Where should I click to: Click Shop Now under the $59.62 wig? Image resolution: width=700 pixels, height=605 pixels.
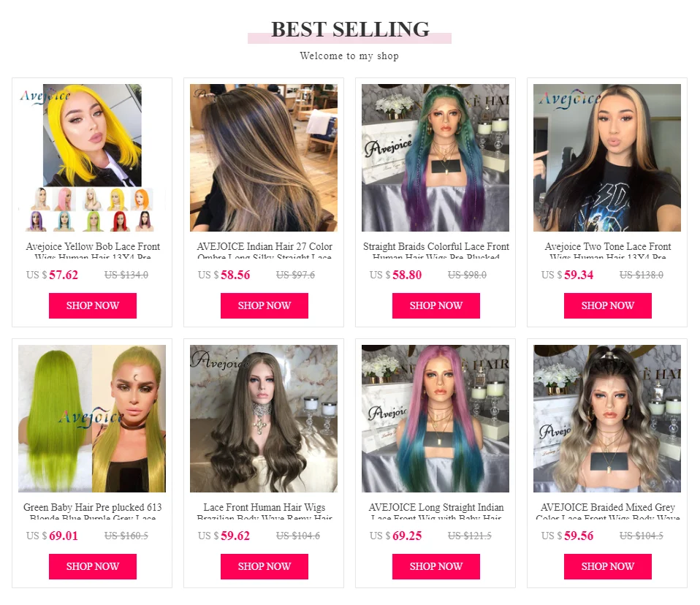tap(265, 566)
